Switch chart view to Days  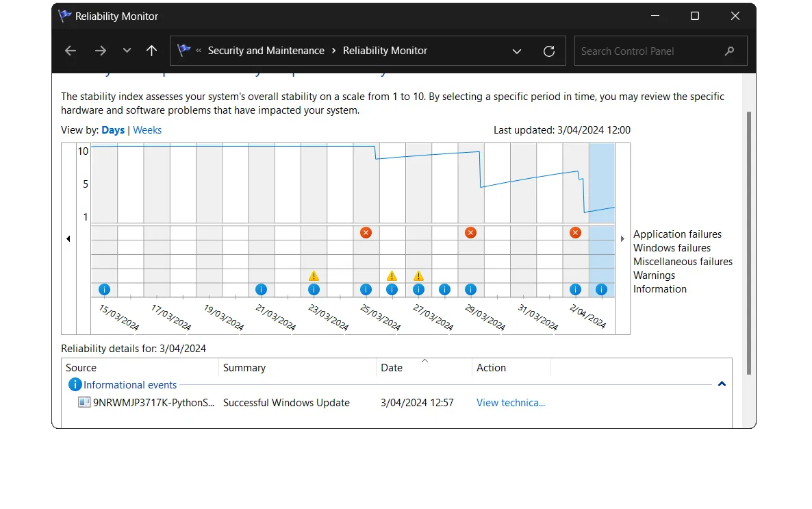(x=113, y=130)
